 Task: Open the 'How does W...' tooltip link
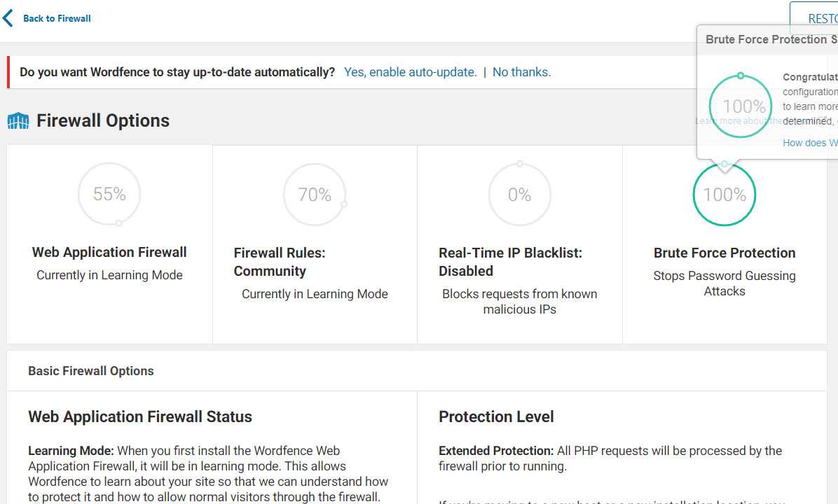(810, 143)
